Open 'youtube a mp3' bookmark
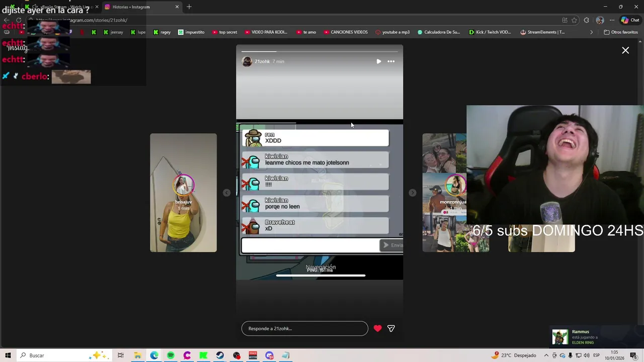The image size is (644, 362). [x=392, y=32]
